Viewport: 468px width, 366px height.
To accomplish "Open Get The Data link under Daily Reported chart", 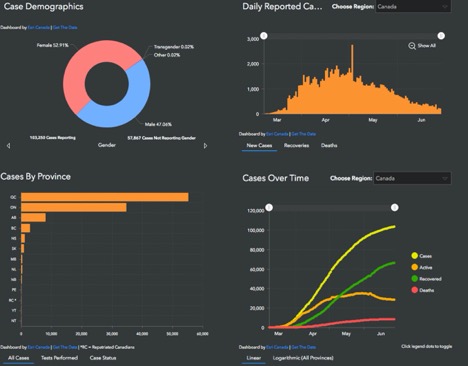I will click(304, 134).
